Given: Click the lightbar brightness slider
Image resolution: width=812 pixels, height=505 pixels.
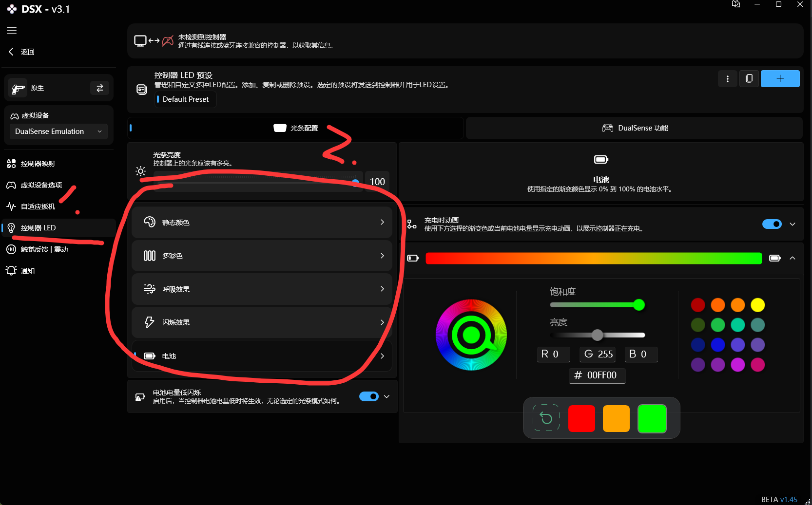Looking at the screenshot, I should [x=258, y=182].
